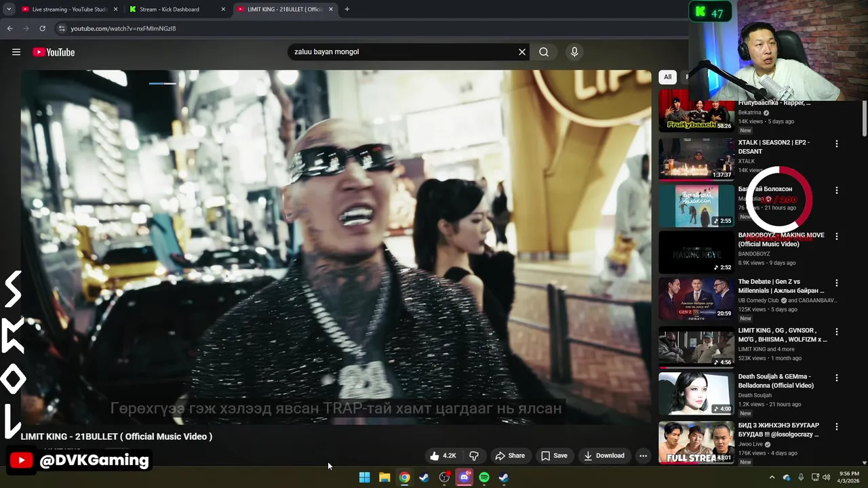Download the 21BULLET video
868x488 pixels.
[x=604, y=455]
